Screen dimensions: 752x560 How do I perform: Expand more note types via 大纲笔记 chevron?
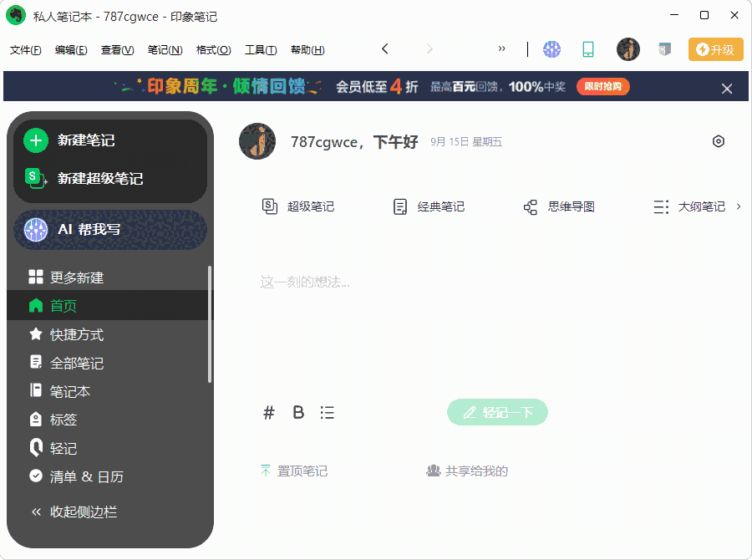pos(739,206)
